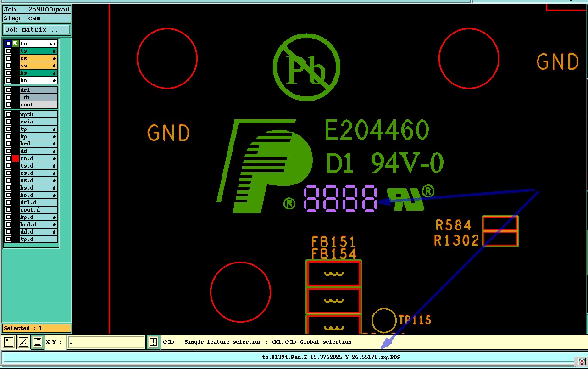Viewport: 588px width, 369px height.
Task: Toggle the blue display checkbox of 'to' layer
Action: pyautogui.click(x=8, y=44)
